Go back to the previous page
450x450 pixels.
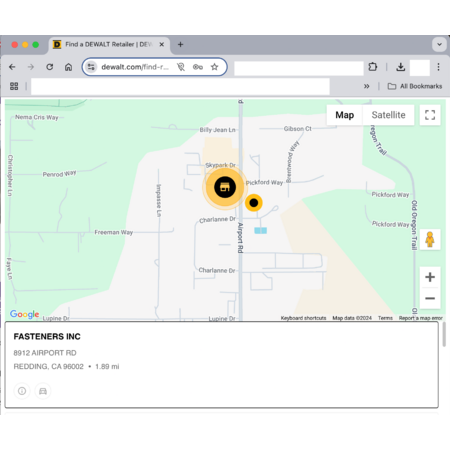tap(12, 67)
